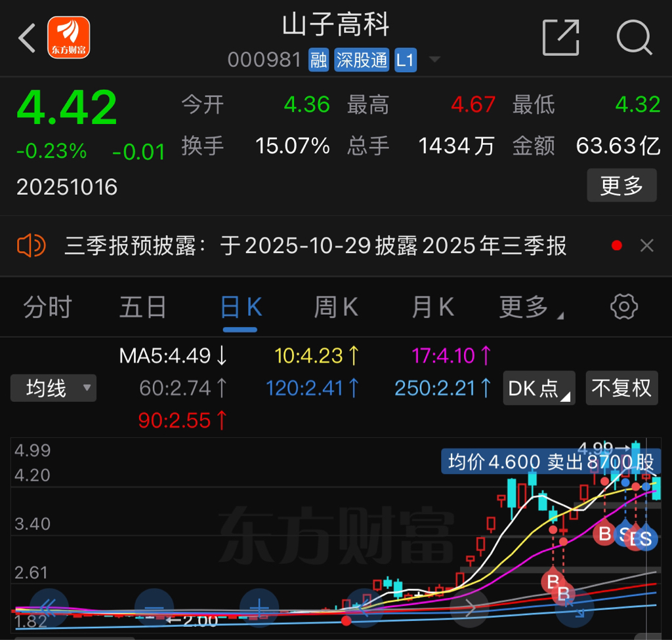The height and width of the screenshot is (640, 672).
Task: Tap the announcement speaker icon
Action: point(31,245)
